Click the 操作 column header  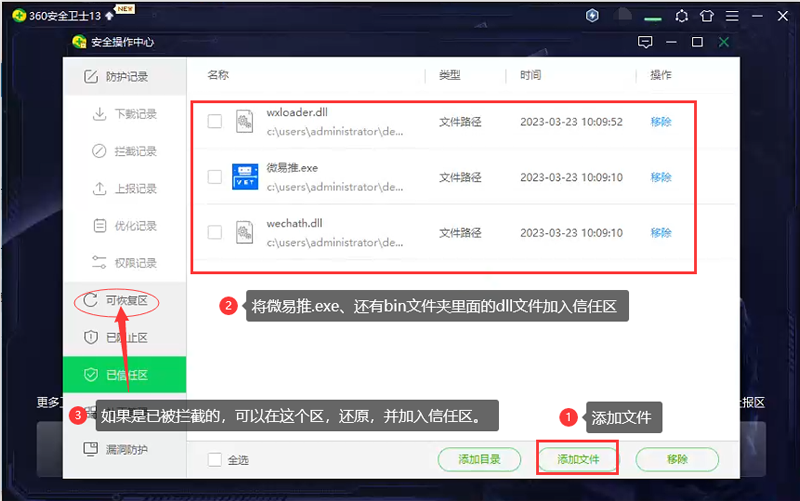pyautogui.click(x=660, y=75)
